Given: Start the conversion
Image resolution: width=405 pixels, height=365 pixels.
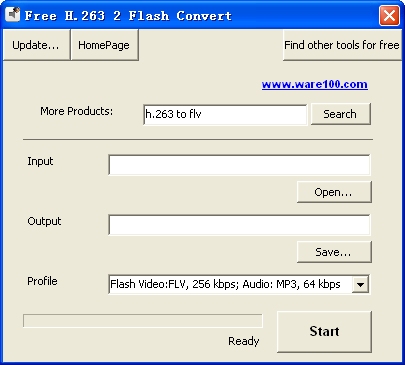Looking at the screenshot, I should tap(324, 331).
